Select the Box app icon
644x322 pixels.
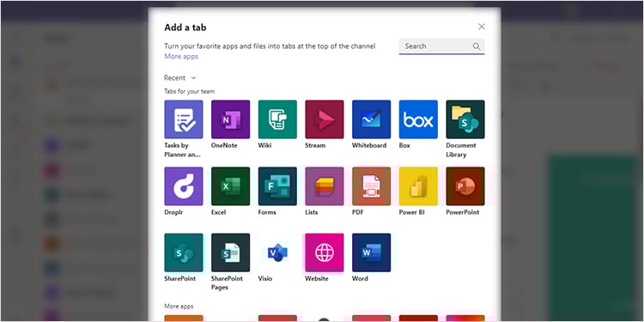pyautogui.click(x=418, y=119)
